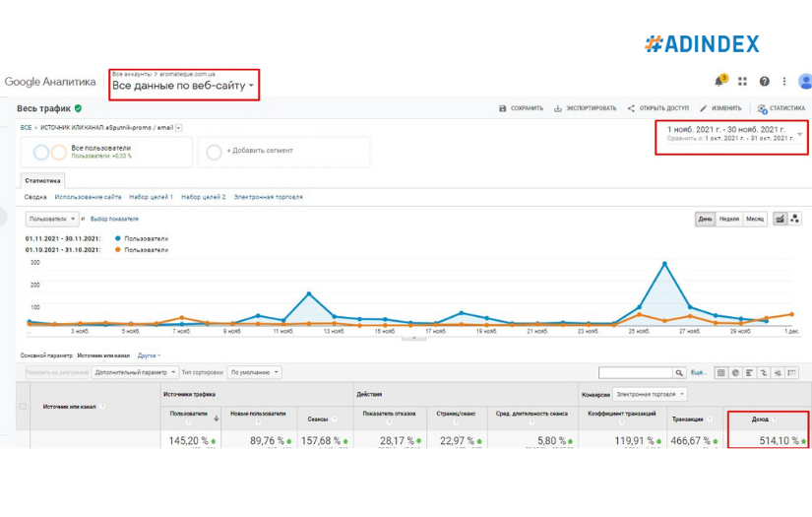Click the help question mark icon in header
The width and height of the screenshot is (812, 517).
coord(765,82)
